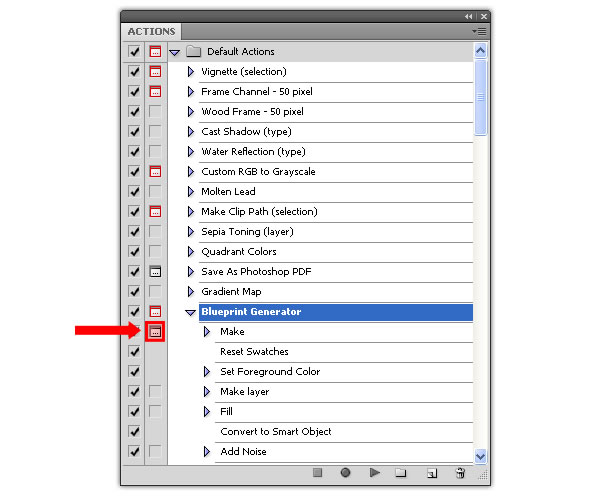Enable dialog box for Water Reflection (type)

[x=155, y=152]
